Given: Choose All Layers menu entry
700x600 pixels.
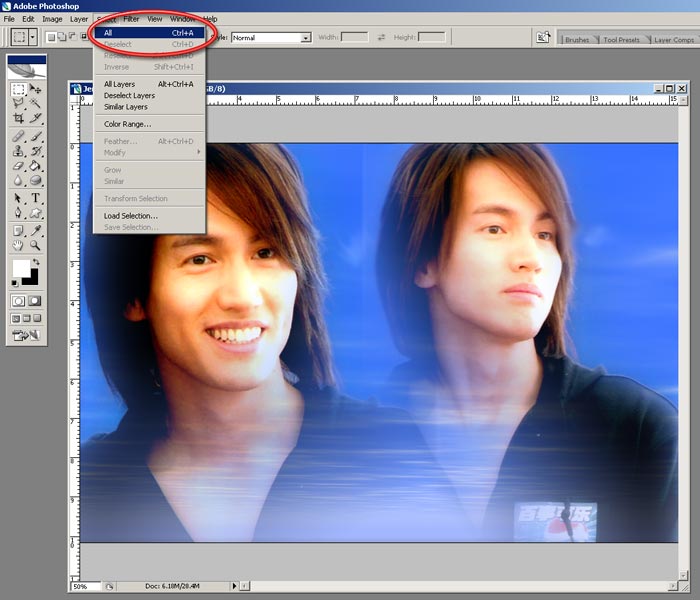Looking at the screenshot, I should (150, 84).
